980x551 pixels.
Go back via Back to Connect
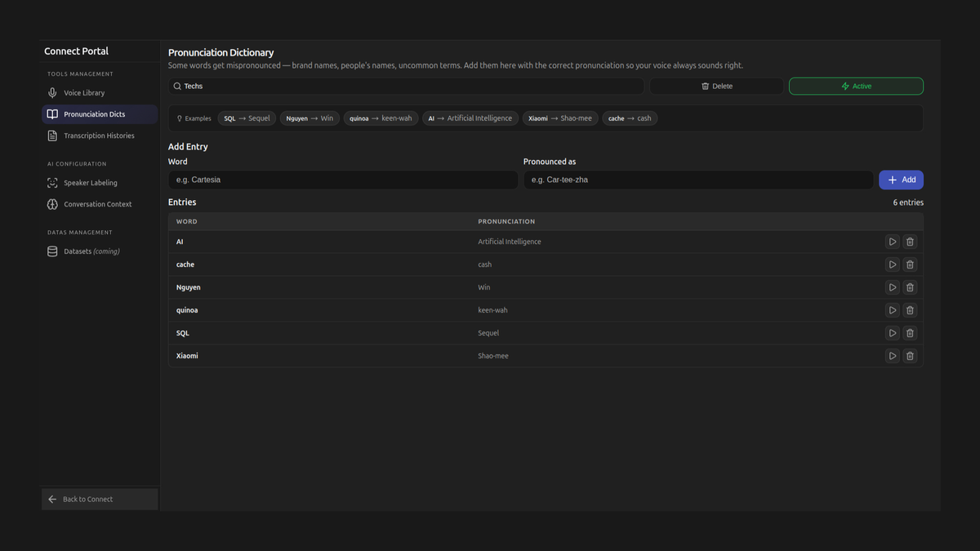pyautogui.click(x=100, y=499)
